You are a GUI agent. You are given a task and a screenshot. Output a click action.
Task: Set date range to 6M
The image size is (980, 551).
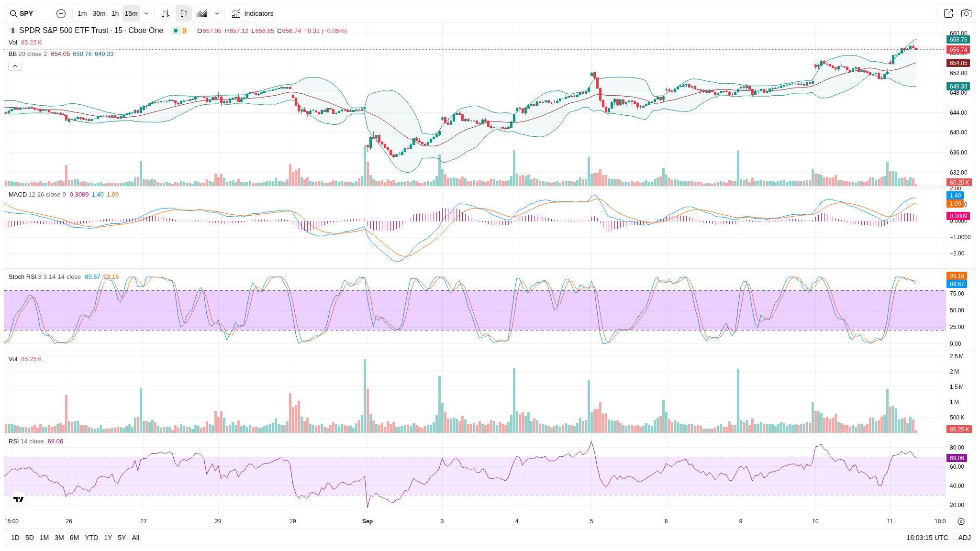click(x=74, y=538)
